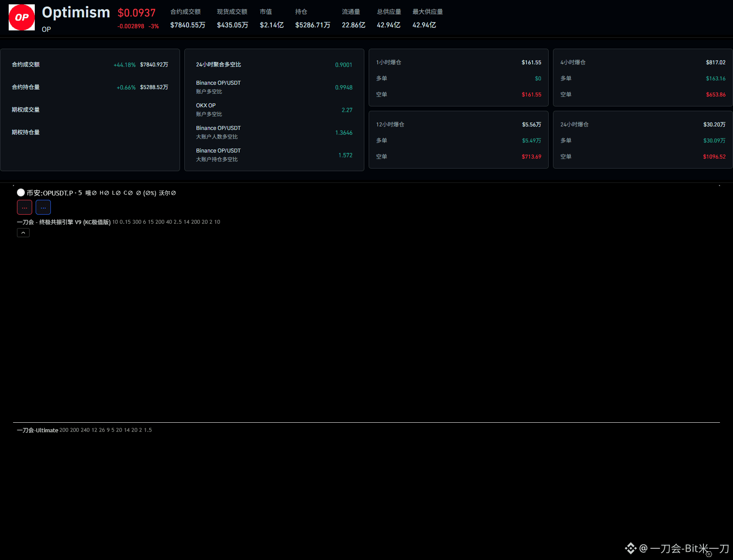Image resolution: width=733 pixels, height=560 pixels.
Task: Click the 持仓 value $5286.71万
Action: click(x=313, y=25)
